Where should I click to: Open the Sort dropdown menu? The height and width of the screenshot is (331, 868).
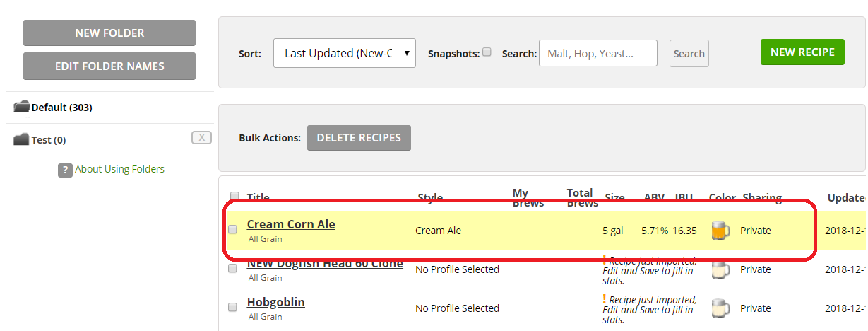344,53
